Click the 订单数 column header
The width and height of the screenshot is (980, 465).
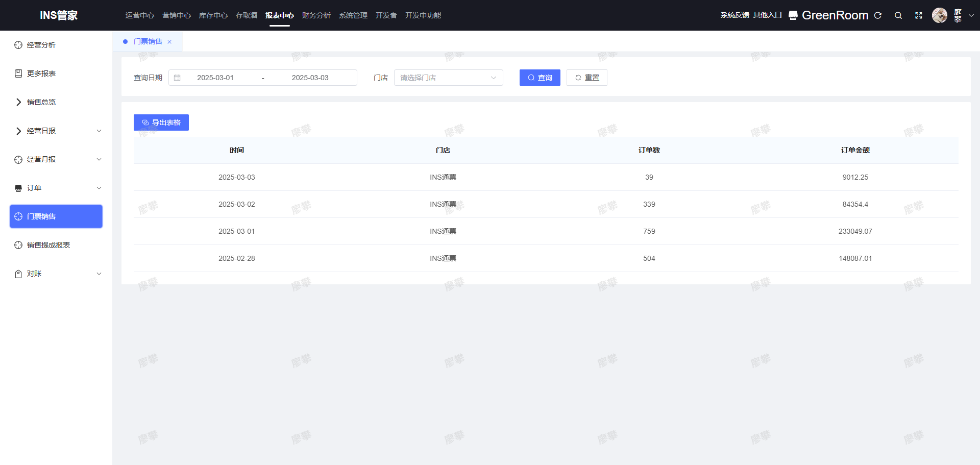point(649,150)
